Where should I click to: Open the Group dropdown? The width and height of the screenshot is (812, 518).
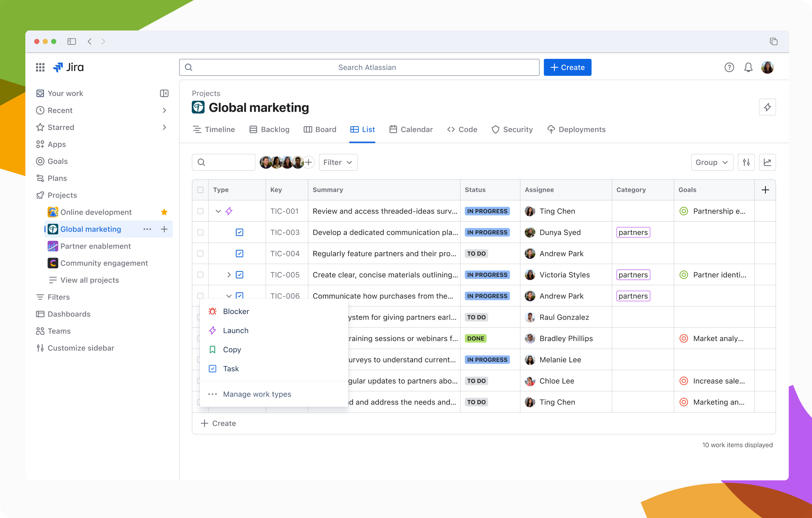pyautogui.click(x=712, y=162)
